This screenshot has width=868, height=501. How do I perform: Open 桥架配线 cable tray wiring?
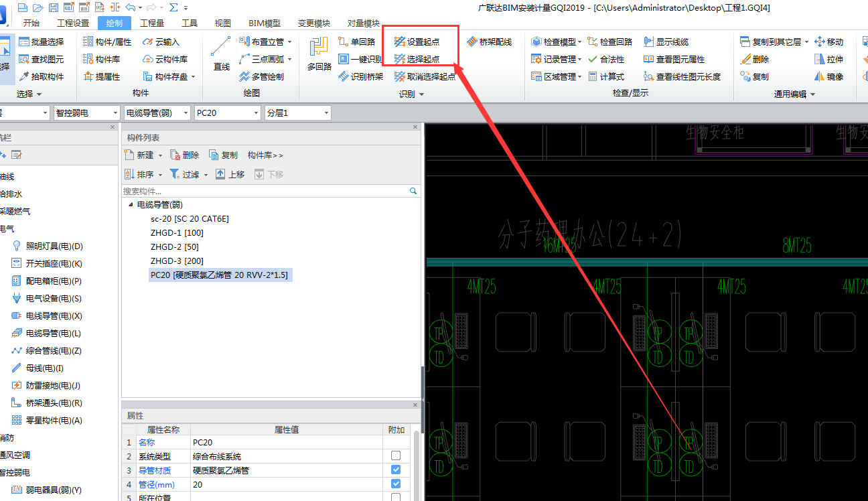point(489,42)
